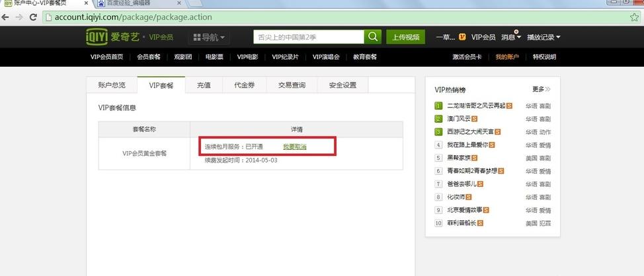644x276 pixels.
Task: Focus the video search input field
Action: [308, 37]
